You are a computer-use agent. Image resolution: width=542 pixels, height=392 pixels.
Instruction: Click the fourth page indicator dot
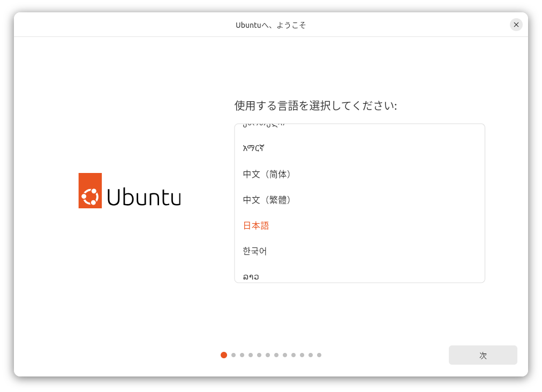coord(251,355)
